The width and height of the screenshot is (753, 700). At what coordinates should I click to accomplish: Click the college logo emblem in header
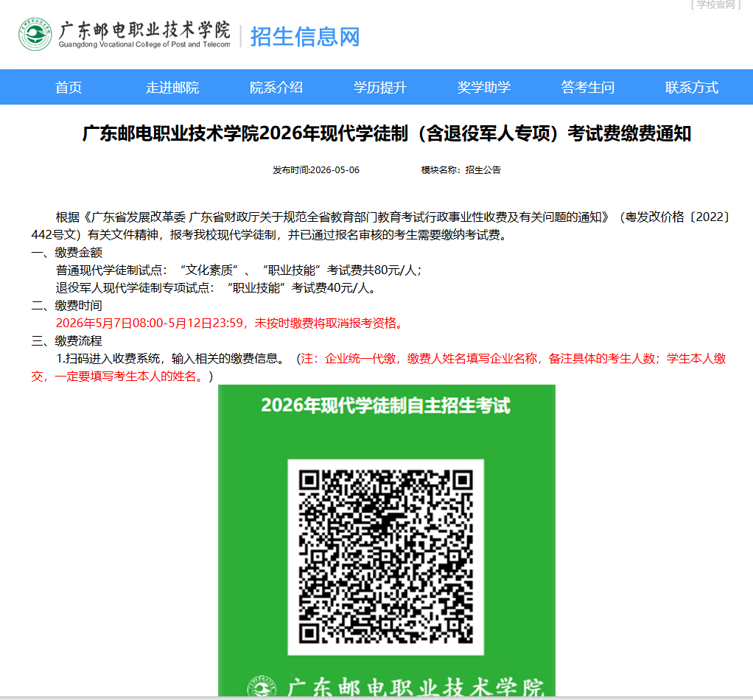[x=35, y=35]
